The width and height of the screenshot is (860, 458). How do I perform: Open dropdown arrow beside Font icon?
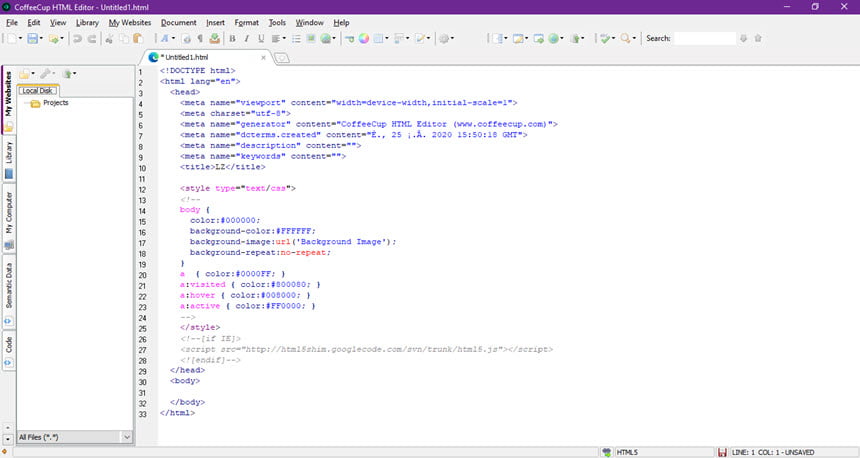point(173,38)
